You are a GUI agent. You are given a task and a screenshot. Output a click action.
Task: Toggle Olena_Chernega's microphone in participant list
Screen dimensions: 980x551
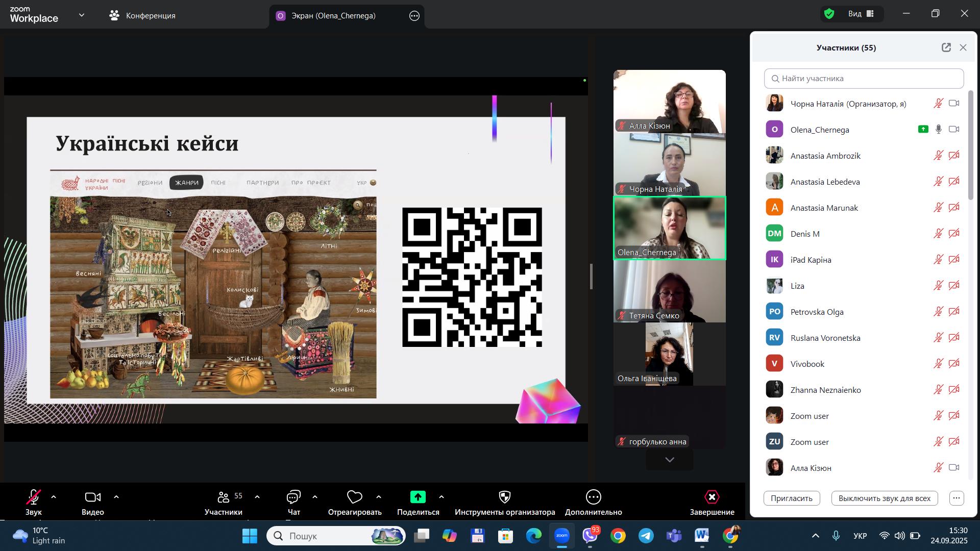pos(938,130)
